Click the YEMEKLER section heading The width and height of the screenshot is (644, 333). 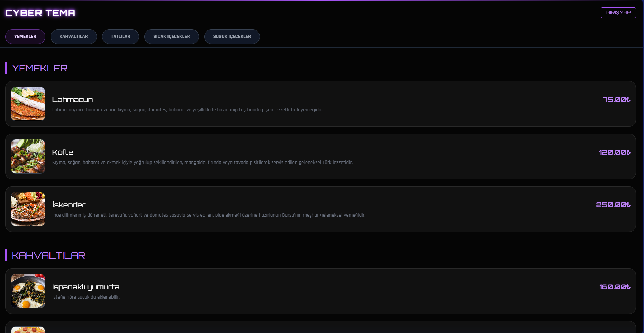tap(40, 68)
